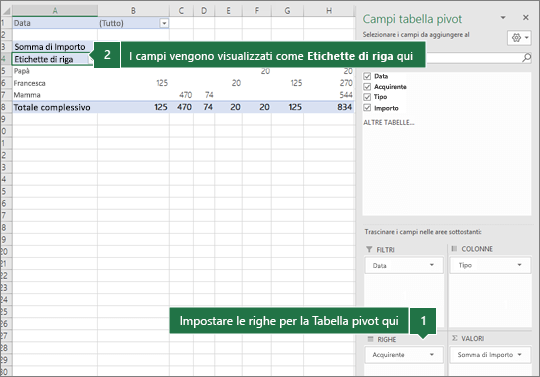This screenshot has height=377, width=540.
Task: Open the ALTRE TABELLE... link
Action: click(389, 123)
